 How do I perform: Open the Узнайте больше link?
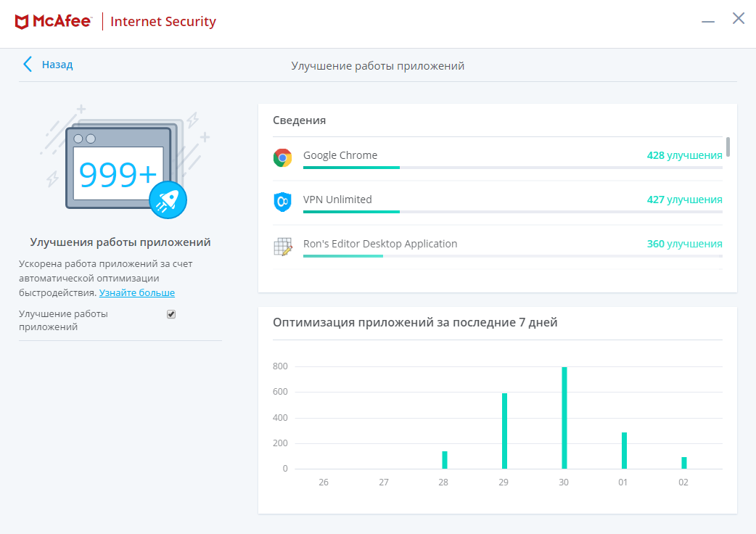(137, 292)
